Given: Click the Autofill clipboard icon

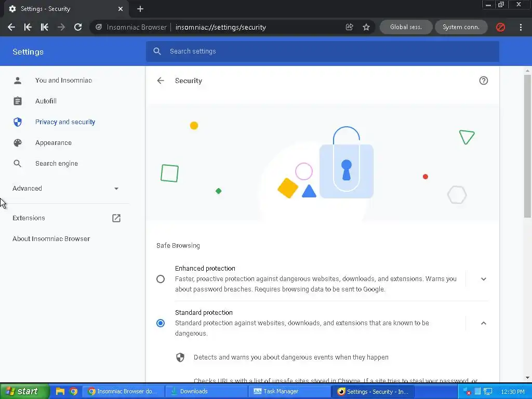Looking at the screenshot, I should 18,101.
